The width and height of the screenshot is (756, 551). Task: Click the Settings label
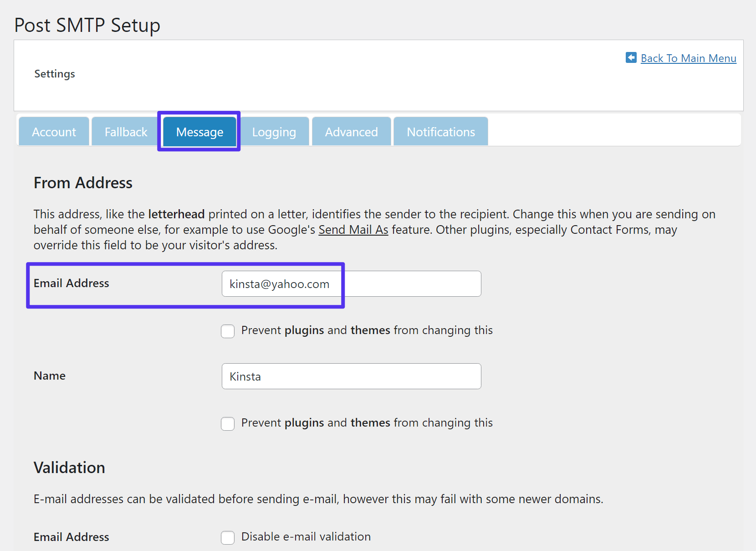click(54, 73)
